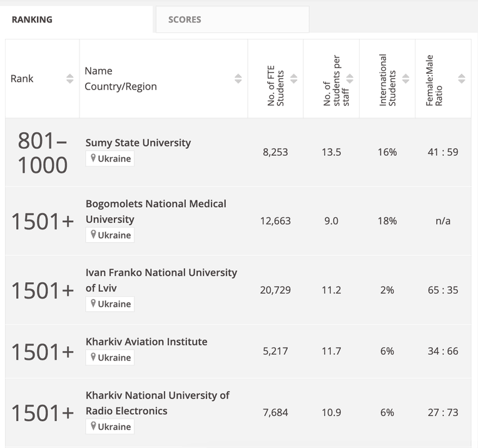Click Ukraine tag under Radio Electronics university

(109, 426)
